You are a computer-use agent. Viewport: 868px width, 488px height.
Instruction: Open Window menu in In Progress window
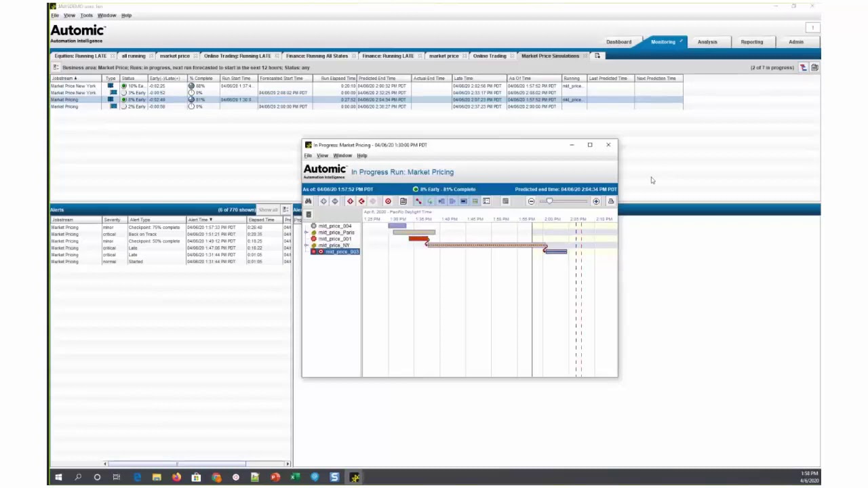point(342,156)
